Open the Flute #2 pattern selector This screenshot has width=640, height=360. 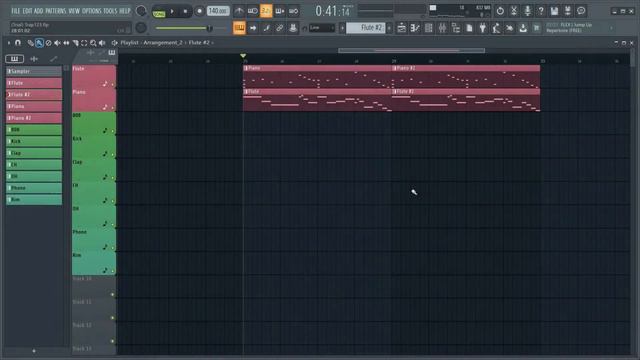tap(366, 28)
